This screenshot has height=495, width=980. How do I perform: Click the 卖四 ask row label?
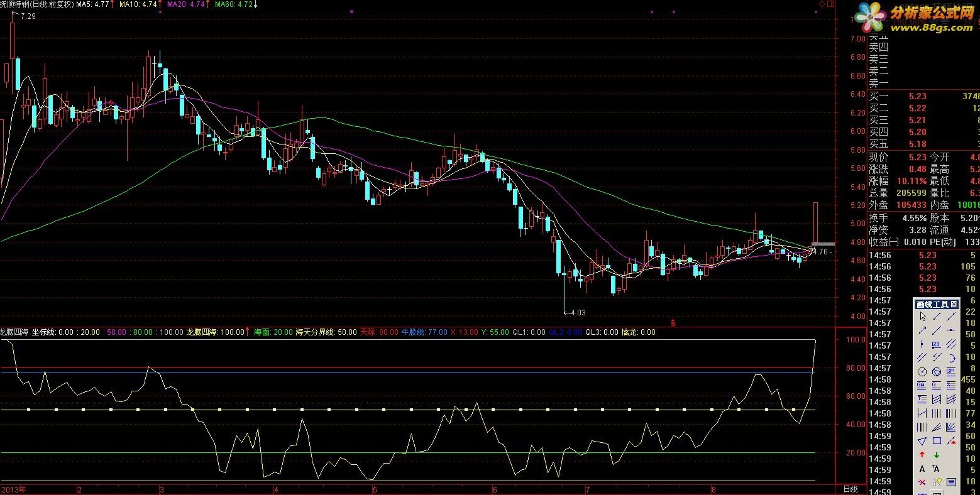point(879,46)
